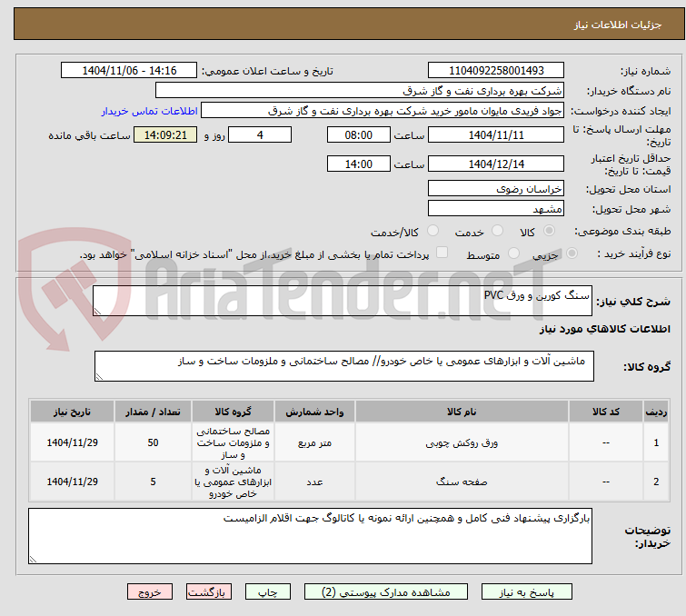The height and width of the screenshot is (616, 686).
Task: Click the ورق روکش چوبی item name
Action: coord(462,442)
